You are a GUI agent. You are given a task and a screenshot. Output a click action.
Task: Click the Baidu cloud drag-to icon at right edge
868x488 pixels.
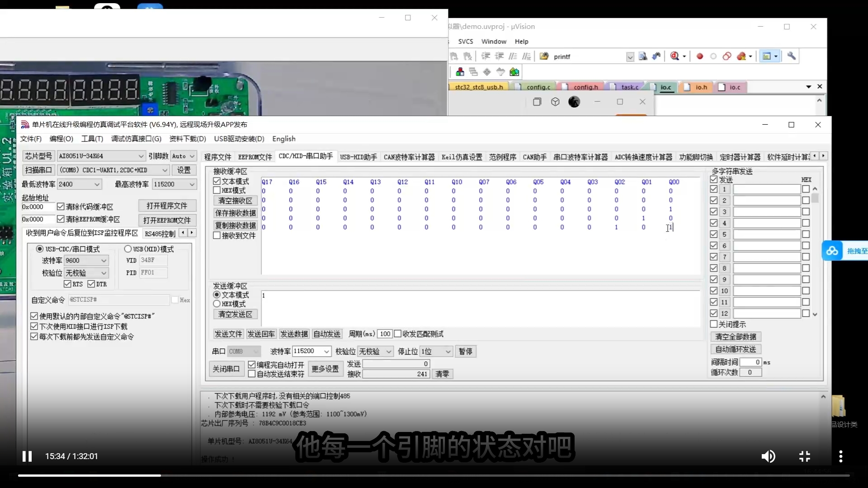click(x=832, y=251)
